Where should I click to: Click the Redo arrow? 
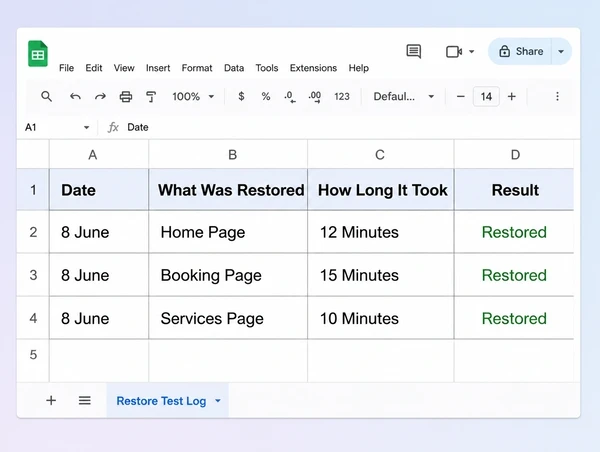100,96
